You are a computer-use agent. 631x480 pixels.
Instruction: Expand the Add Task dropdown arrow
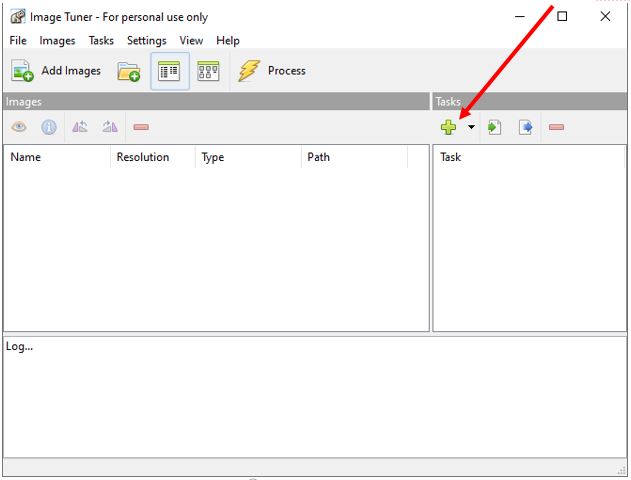[471, 128]
